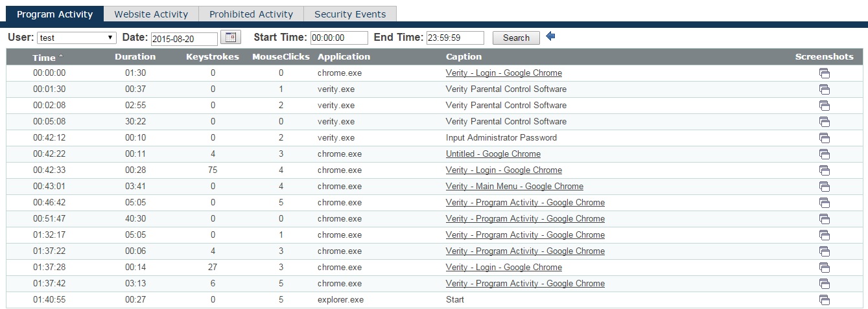Click the End Time input box
Viewport: 868px width, 309px height.
click(455, 38)
